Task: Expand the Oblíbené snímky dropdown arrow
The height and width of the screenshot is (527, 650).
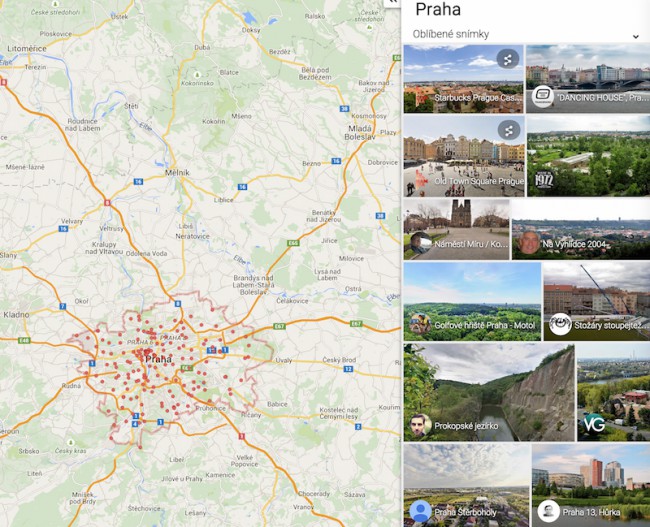Action: click(635, 36)
